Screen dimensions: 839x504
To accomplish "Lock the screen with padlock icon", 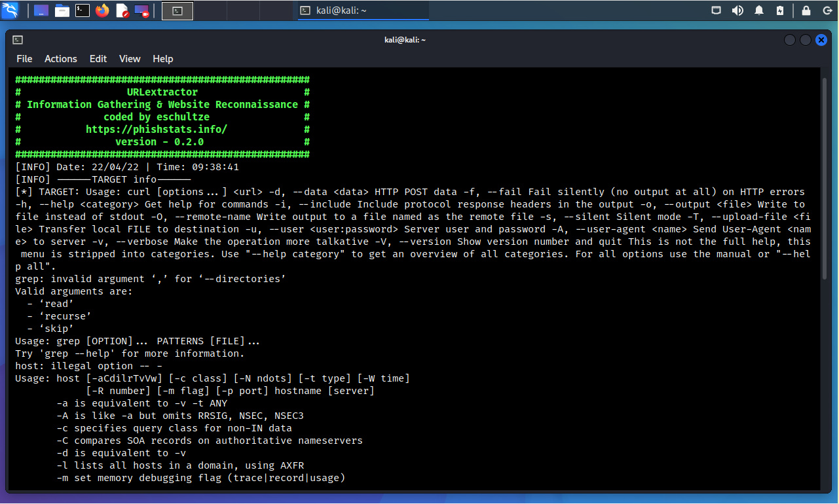I will tap(806, 10).
